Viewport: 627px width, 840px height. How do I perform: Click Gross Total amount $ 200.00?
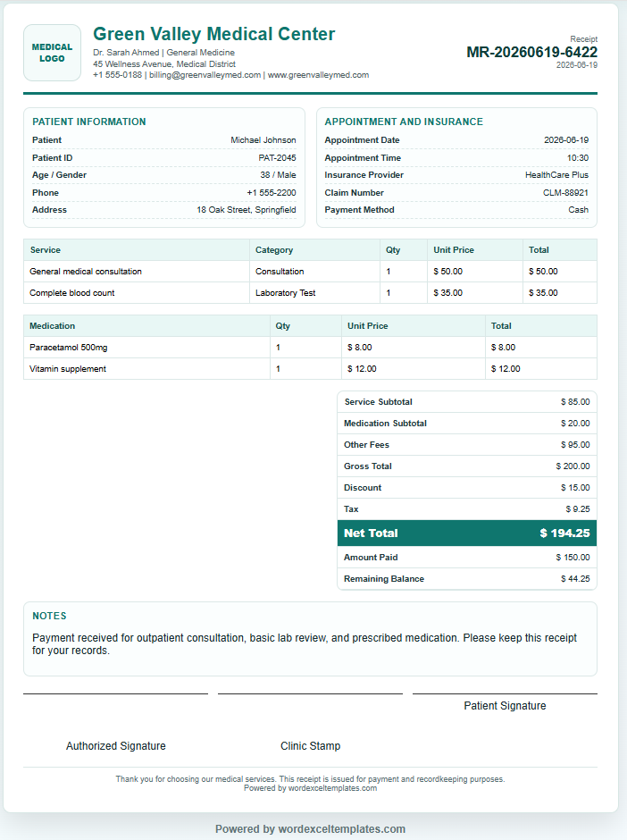coord(573,466)
